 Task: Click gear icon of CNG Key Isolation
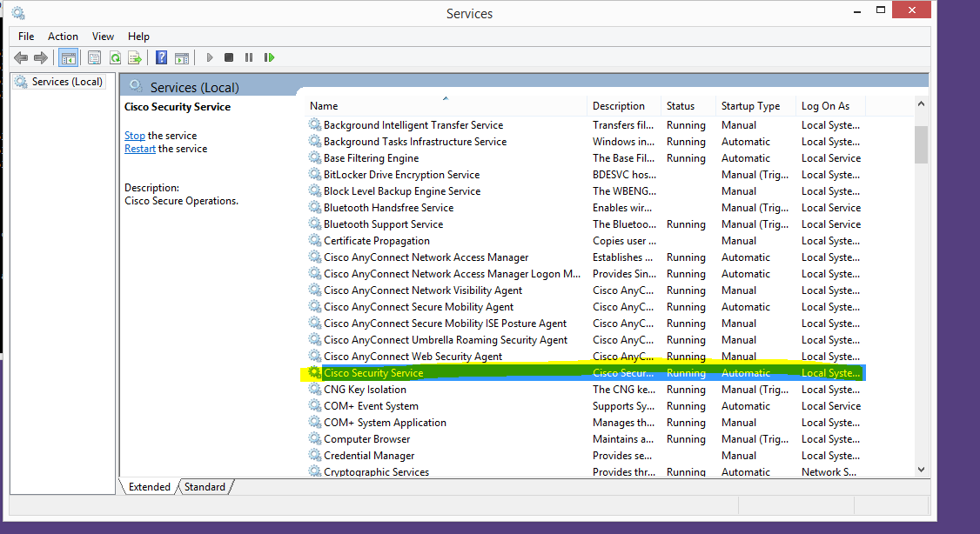[315, 389]
